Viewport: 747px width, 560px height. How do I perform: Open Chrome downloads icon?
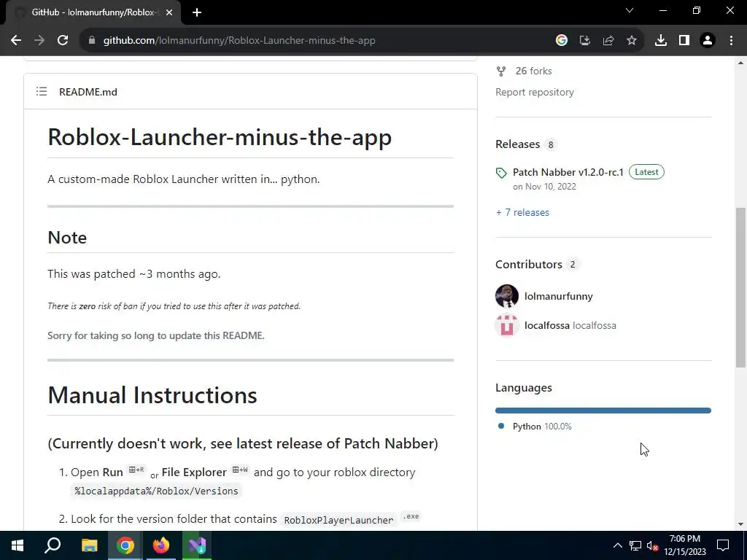(661, 41)
